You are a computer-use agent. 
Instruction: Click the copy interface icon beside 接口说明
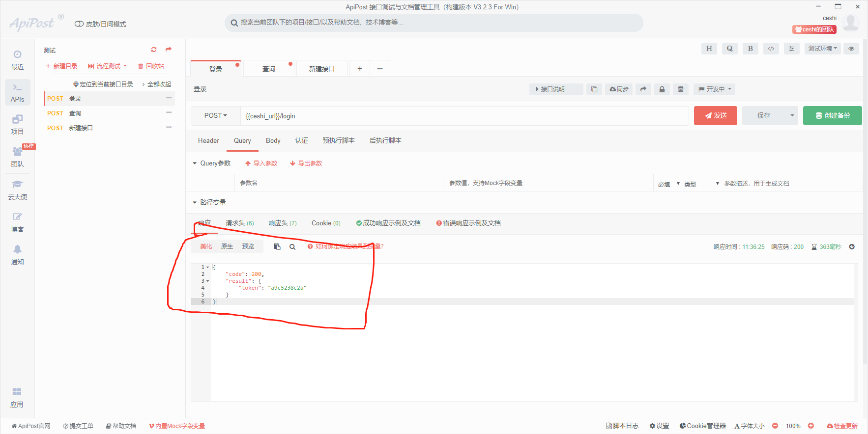tap(594, 89)
